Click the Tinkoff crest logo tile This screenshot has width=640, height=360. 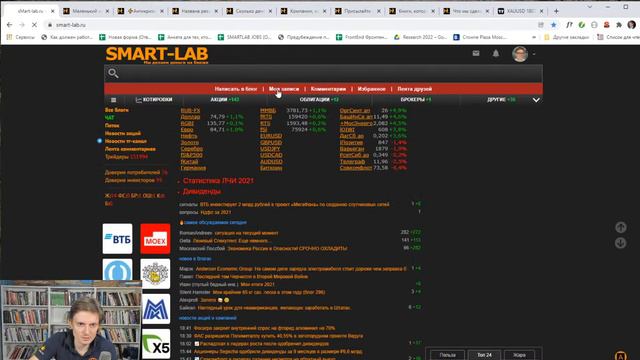(x=155, y=274)
